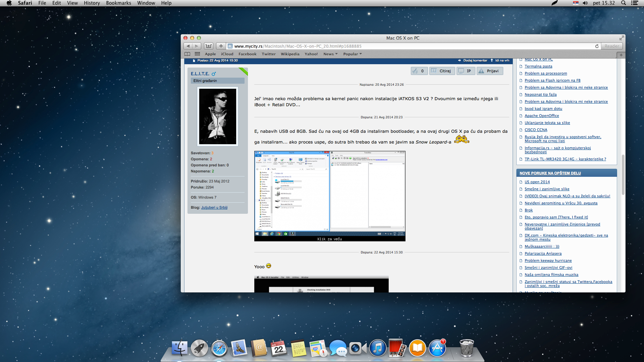Click the E.L.I.T.E. username link

[200, 74]
